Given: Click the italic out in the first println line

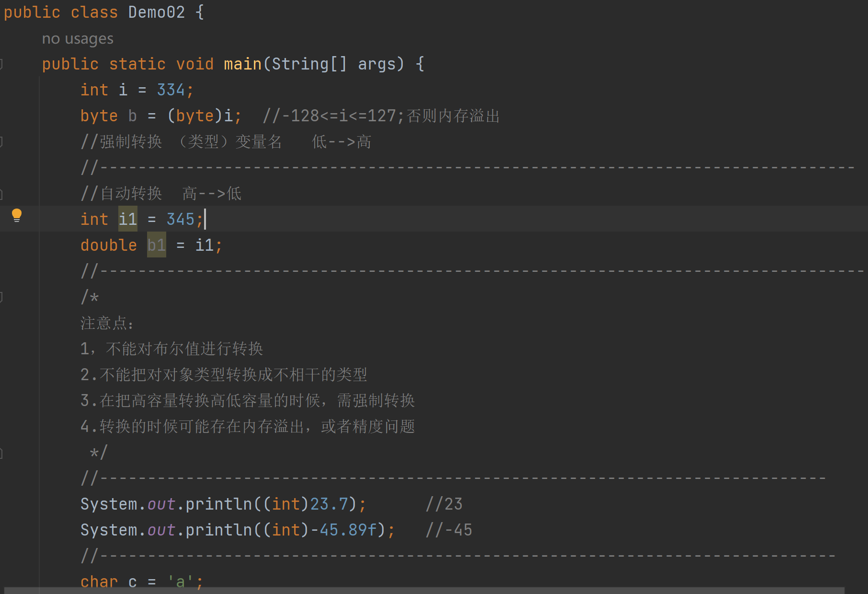Looking at the screenshot, I should tap(161, 504).
